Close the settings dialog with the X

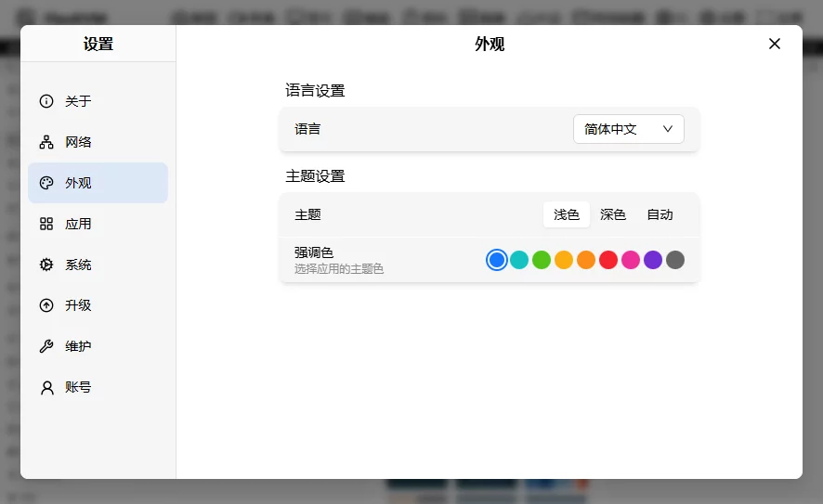point(774,44)
